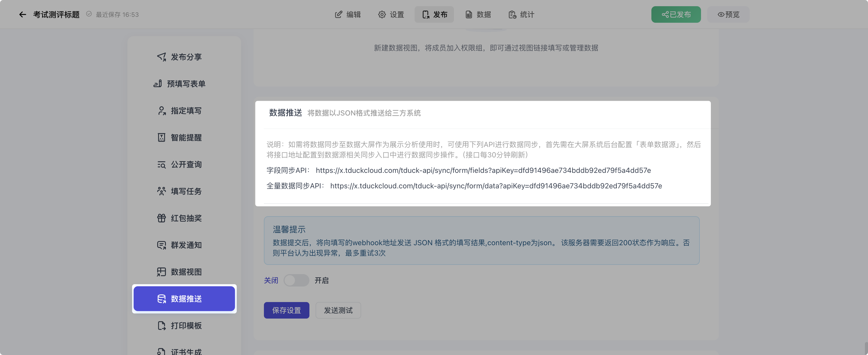Select 发布分享 in the sidebar
Viewport: 868px width, 355px height.
point(184,57)
